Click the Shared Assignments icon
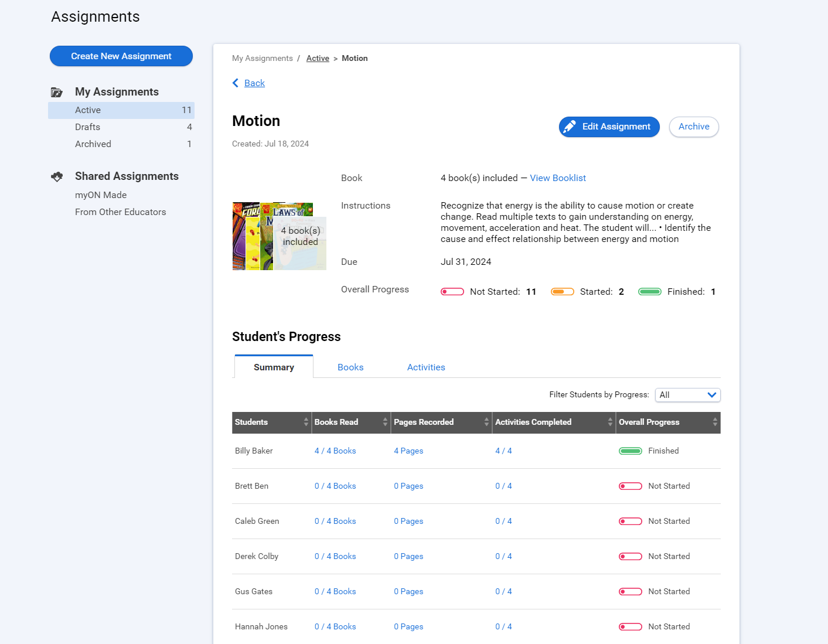Screen dimensions: 828x644 coord(57,176)
